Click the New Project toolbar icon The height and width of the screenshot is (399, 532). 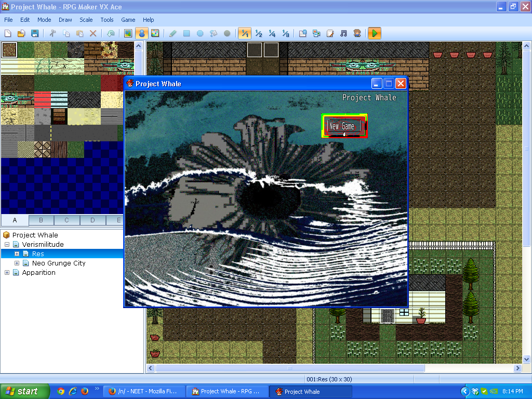[8, 33]
